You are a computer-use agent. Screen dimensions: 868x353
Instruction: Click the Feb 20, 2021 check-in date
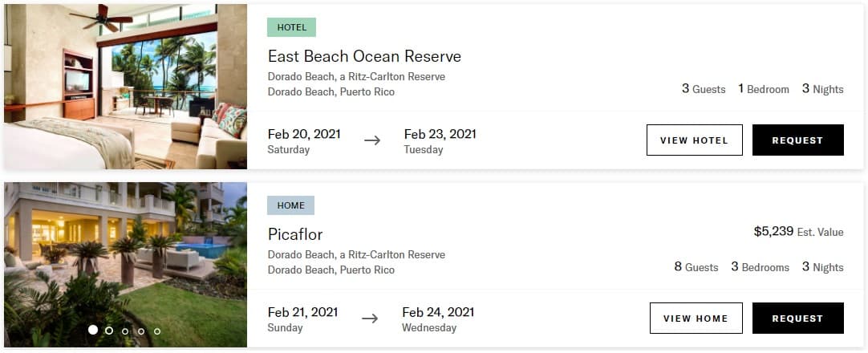pyautogui.click(x=305, y=134)
